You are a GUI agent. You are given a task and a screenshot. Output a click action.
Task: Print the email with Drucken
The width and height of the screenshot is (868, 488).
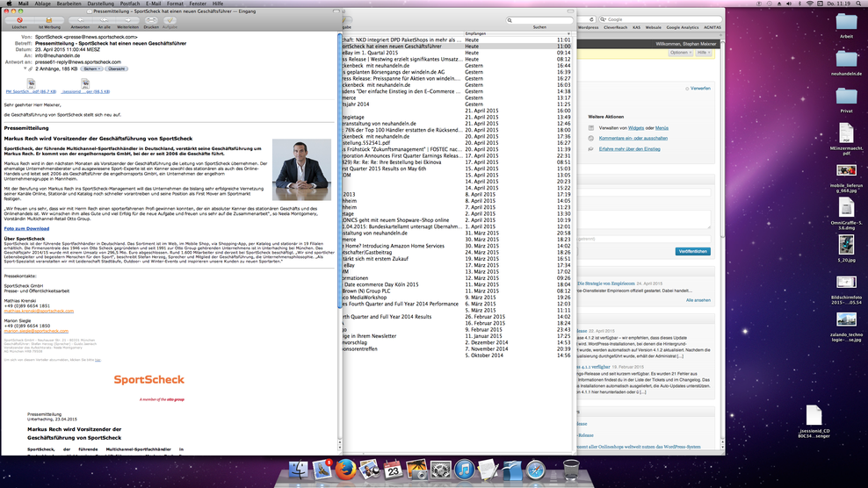(x=150, y=20)
